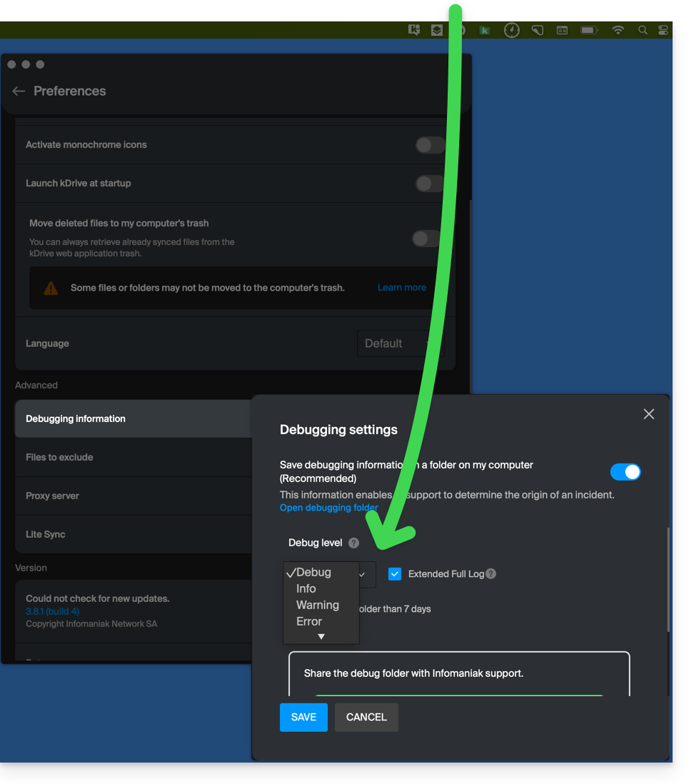Click the Debug level help question mark
The image size is (694, 784).
click(x=353, y=543)
